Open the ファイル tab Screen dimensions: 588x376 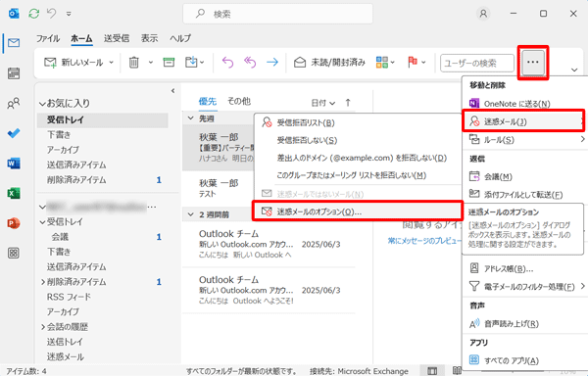(48, 38)
